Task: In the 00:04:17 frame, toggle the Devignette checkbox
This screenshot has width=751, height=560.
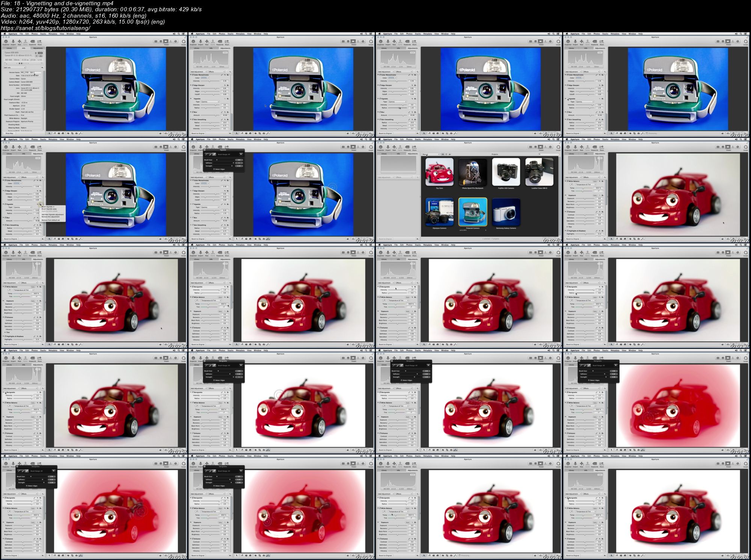Action: click(x=193, y=392)
